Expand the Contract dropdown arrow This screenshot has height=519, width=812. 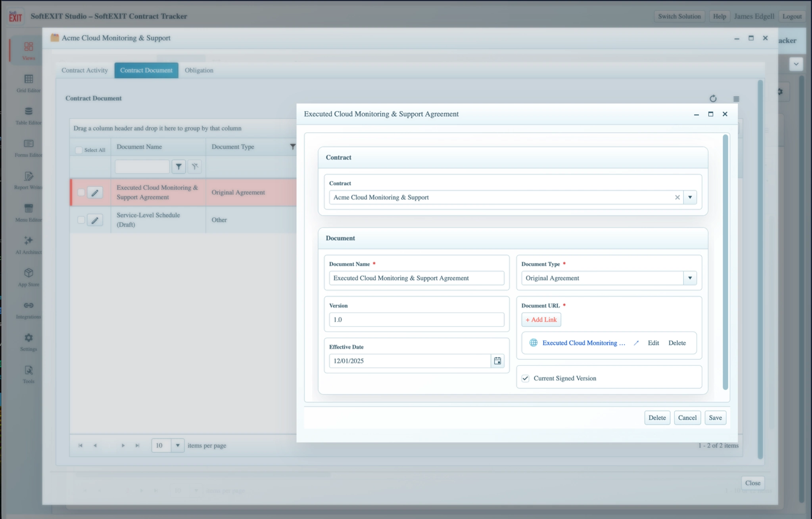point(690,197)
